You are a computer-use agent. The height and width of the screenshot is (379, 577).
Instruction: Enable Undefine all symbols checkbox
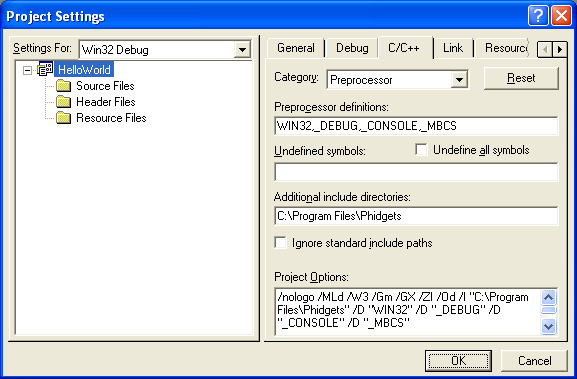(x=421, y=150)
